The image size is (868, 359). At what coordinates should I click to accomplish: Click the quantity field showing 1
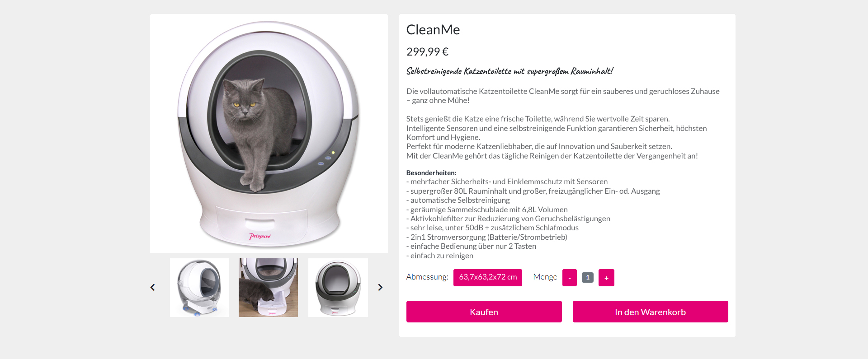click(x=588, y=277)
